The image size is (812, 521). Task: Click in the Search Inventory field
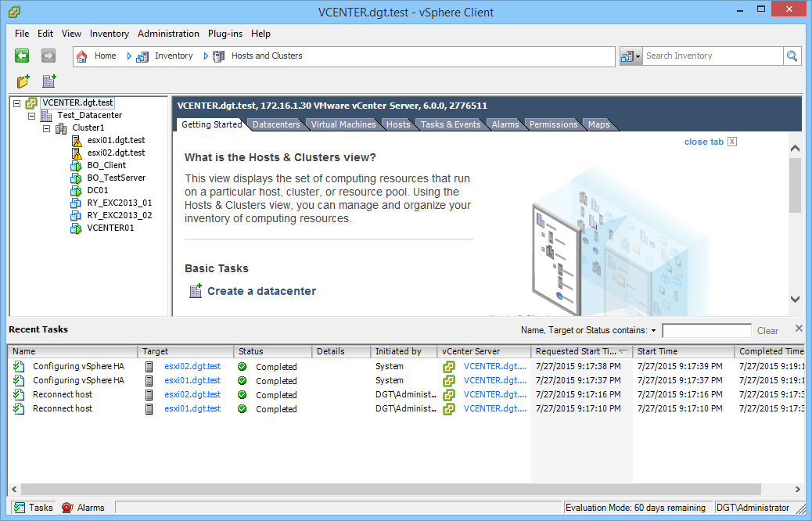coord(713,56)
